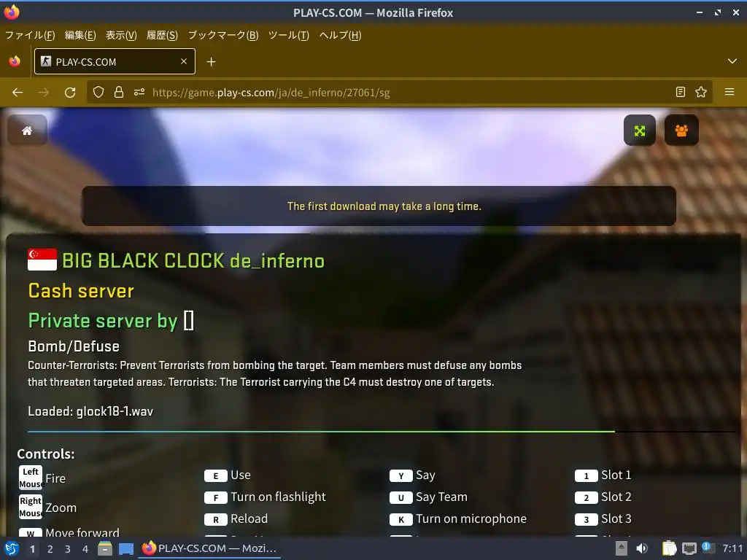Click the download progress bar
The image size is (747, 560).
pyautogui.click(x=381, y=432)
